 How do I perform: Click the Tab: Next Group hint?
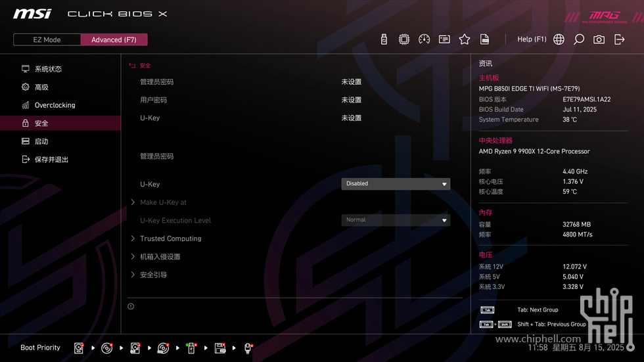click(x=538, y=310)
